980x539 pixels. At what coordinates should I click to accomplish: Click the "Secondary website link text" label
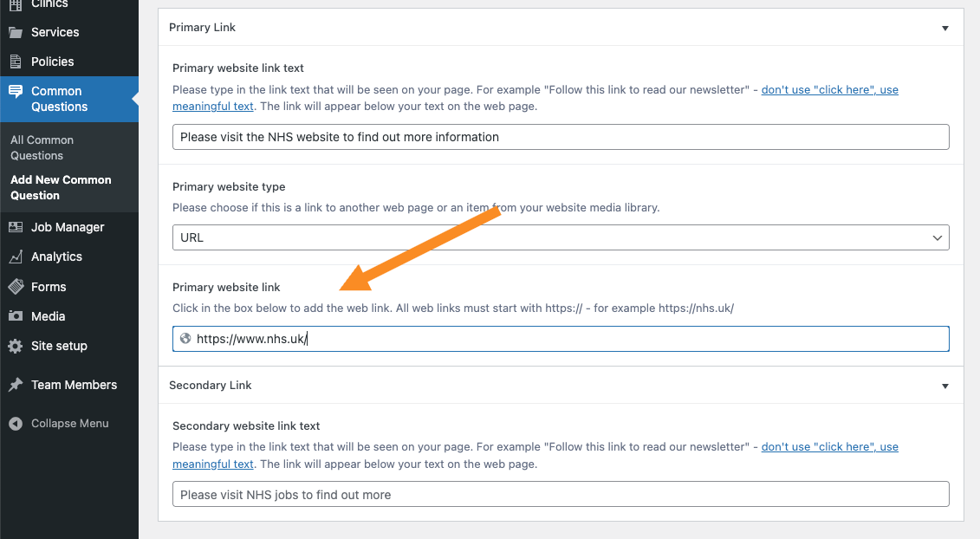246,425
